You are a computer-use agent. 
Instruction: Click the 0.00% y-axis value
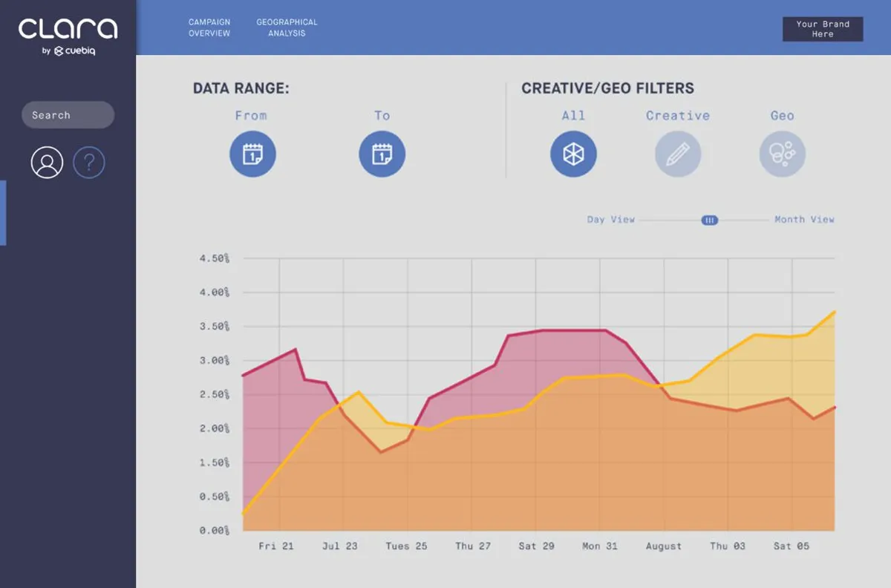point(215,531)
